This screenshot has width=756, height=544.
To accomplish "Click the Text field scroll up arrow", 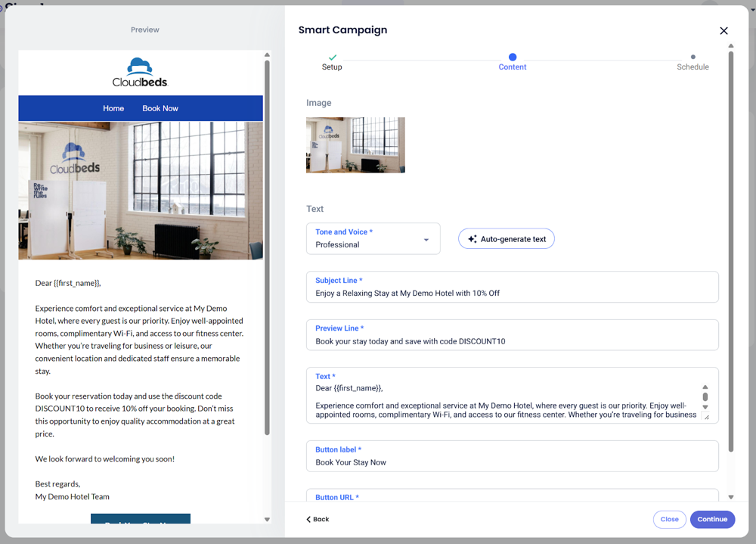I will pyautogui.click(x=705, y=387).
